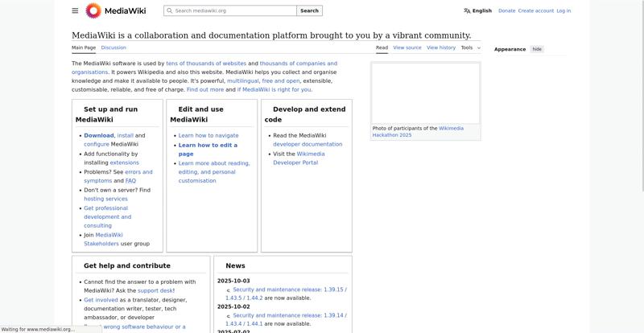The image size is (644, 333).
Task: Click the Donate link
Action: [x=506, y=11]
